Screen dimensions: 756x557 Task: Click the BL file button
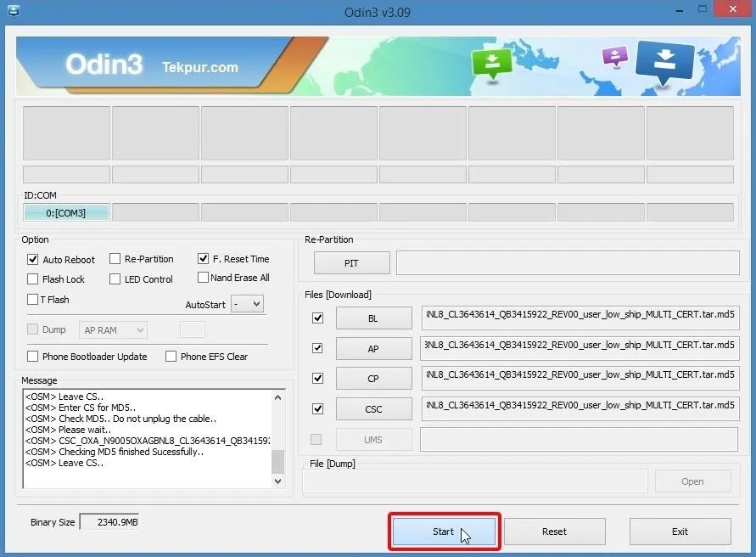(373, 318)
